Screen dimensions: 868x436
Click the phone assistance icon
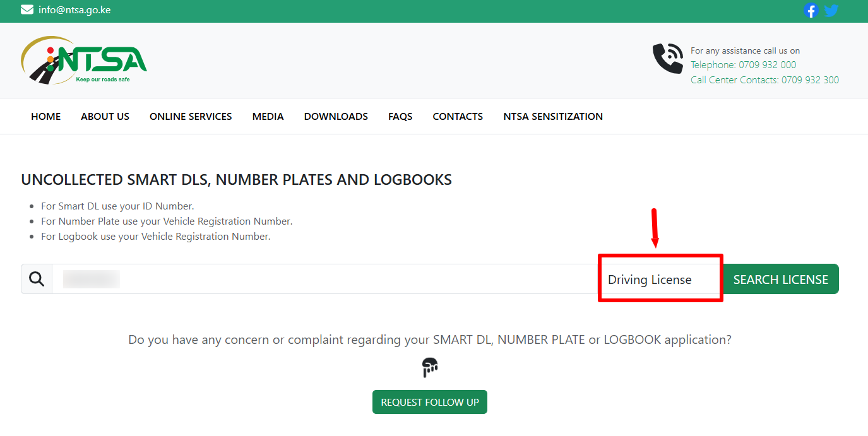point(668,59)
